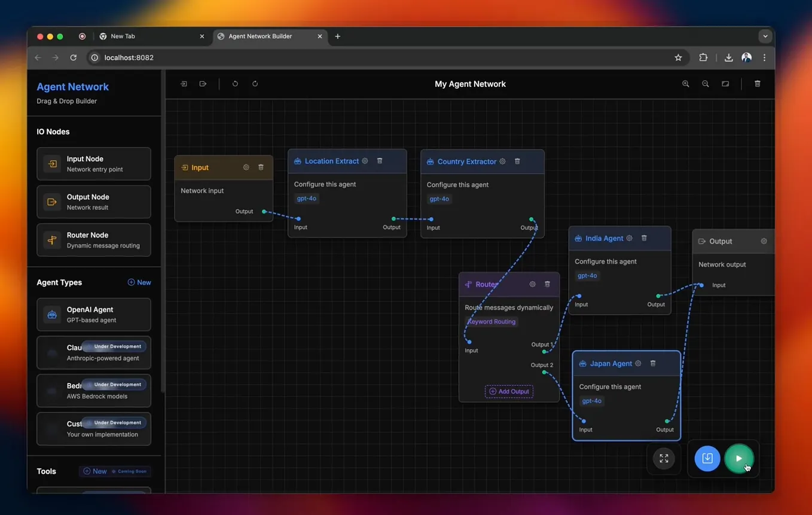Enter fullscreen with the expand icon
The height and width of the screenshot is (515, 812).
coord(664,458)
